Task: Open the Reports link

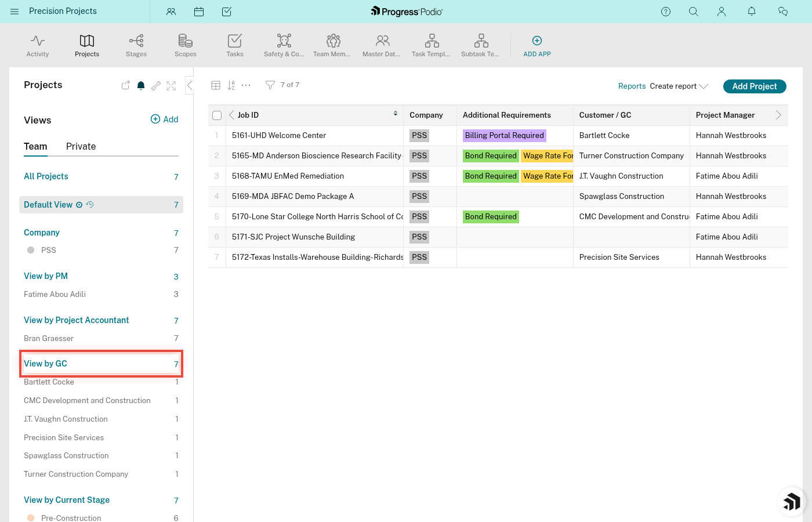Action: pyautogui.click(x=632, y=86)
